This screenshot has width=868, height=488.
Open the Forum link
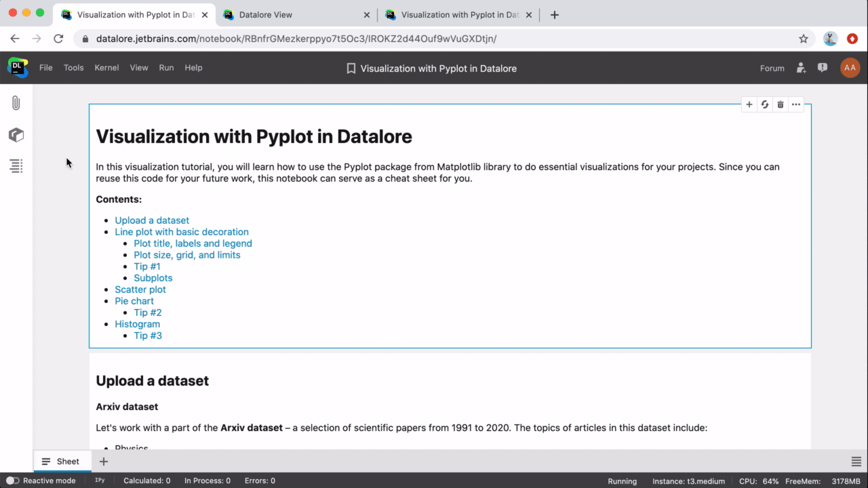(772, 68)
